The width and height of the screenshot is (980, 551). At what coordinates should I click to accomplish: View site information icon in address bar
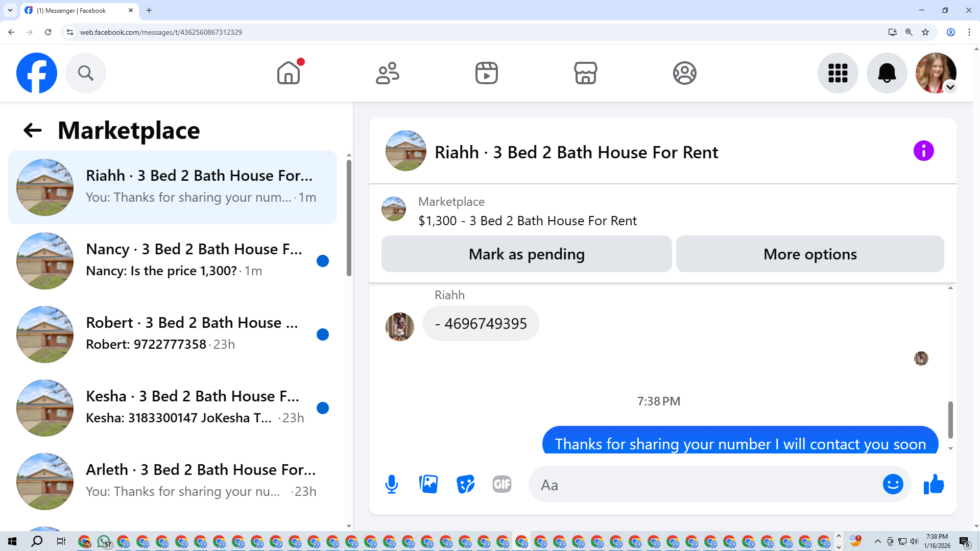coord(70,32)
